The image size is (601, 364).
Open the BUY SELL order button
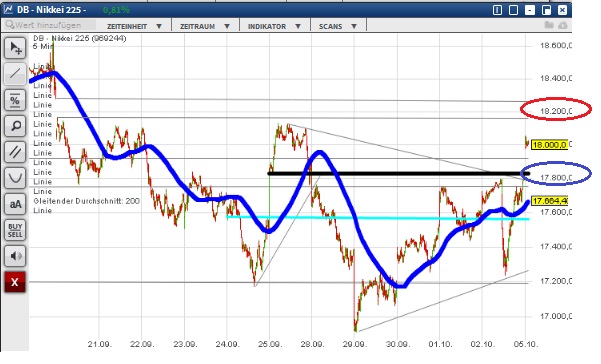(15, 230)
